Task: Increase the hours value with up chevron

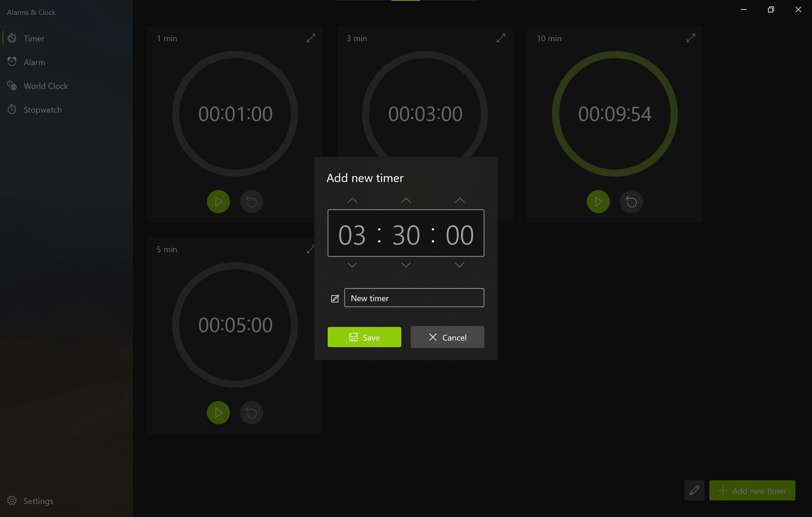Action: tap(352, 200)
